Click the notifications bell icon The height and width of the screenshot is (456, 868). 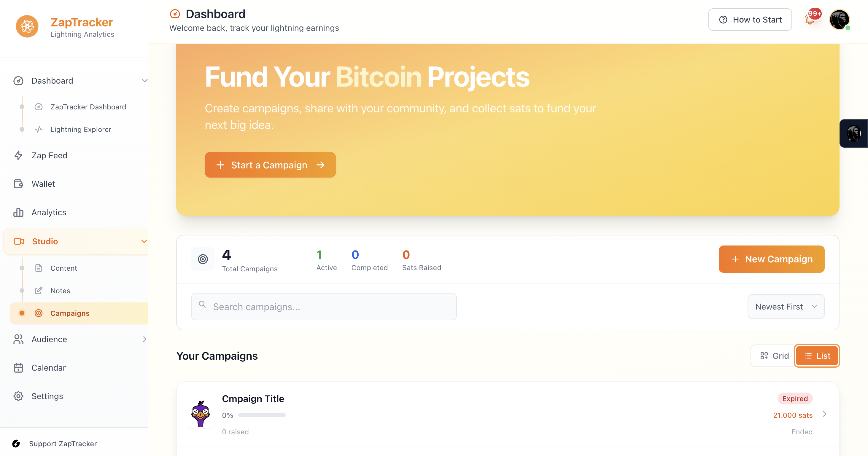tap(809, 20)
